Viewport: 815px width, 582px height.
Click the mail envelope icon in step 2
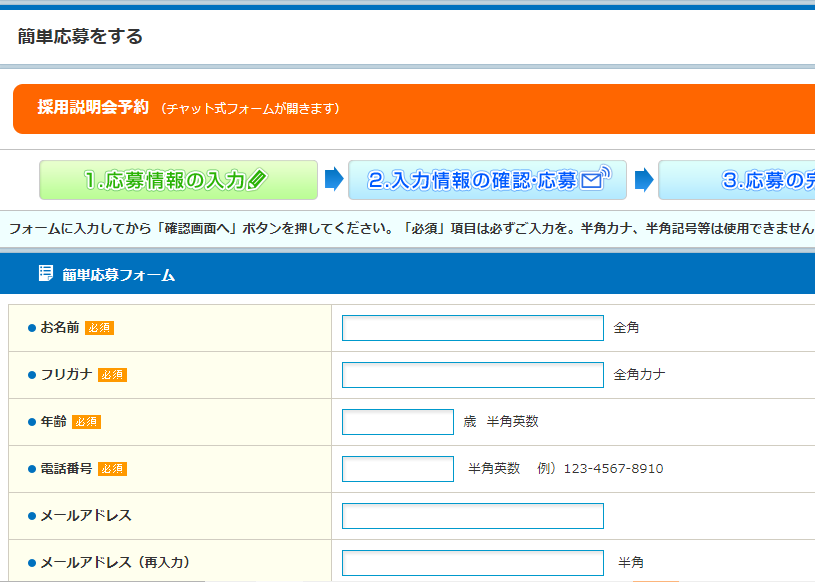pyautogui.click(x=595, y=180)
